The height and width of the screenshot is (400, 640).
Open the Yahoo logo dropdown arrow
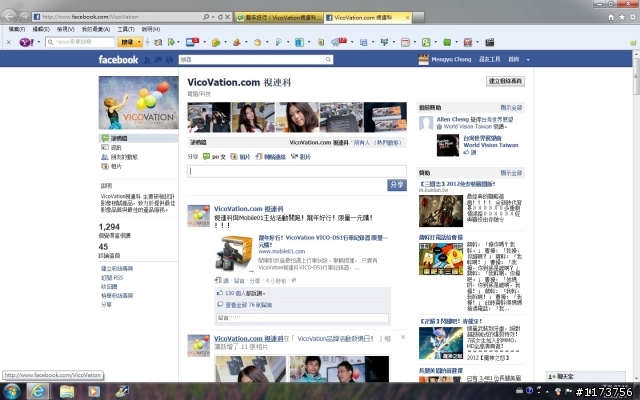(39, 42)
